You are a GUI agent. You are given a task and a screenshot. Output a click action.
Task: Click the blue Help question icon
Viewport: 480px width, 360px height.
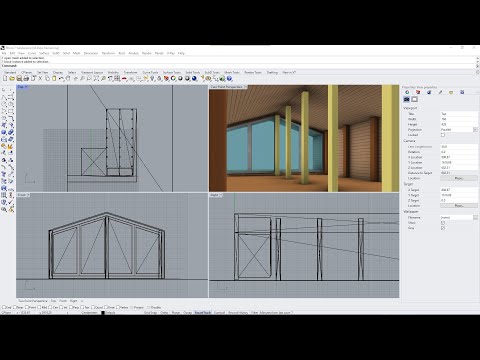229,79
